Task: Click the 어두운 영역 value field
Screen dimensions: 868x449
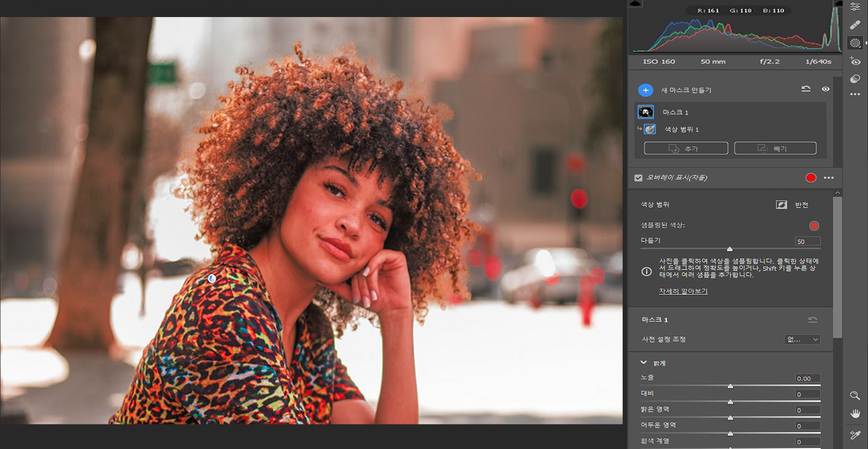Action: (807, 426)
